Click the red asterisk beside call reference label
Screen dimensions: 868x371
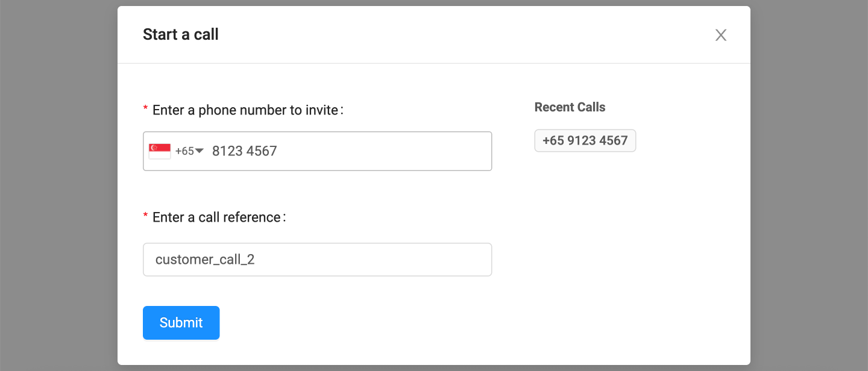coord(145,217)
